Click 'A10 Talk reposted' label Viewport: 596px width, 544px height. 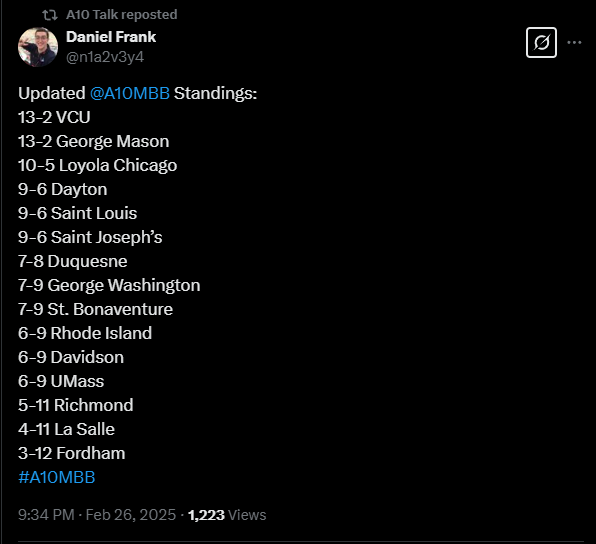pos(122,15)
